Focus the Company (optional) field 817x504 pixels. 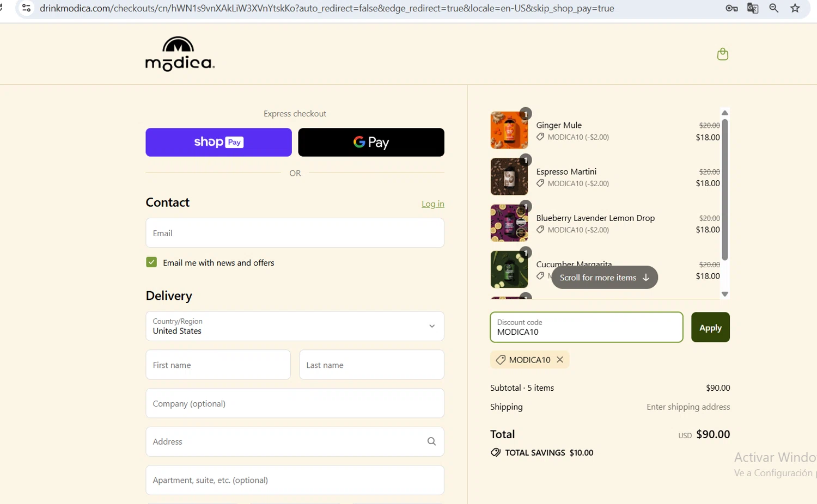pos(295,403)
